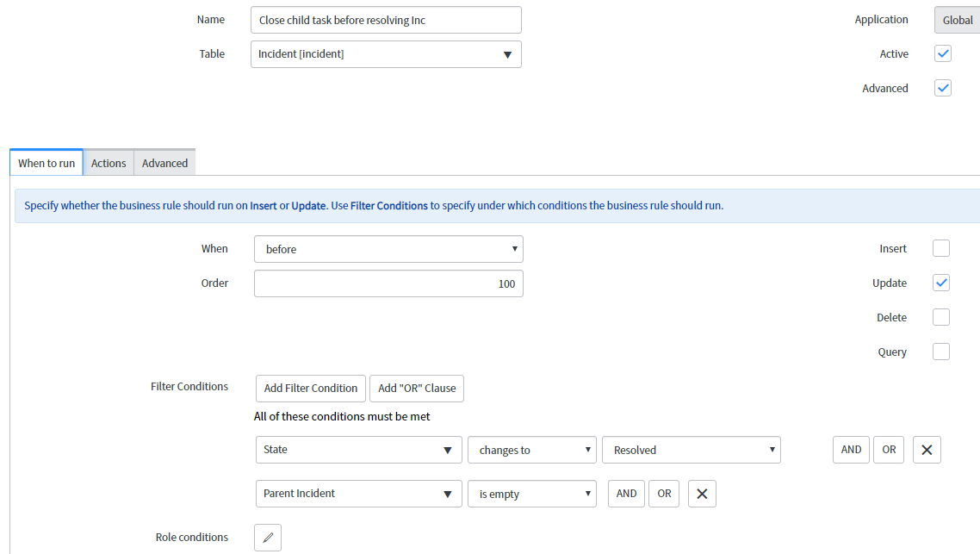Edit role conditions using the pencil icon
The image size is (980, 554).
click(x=267, y=537)
